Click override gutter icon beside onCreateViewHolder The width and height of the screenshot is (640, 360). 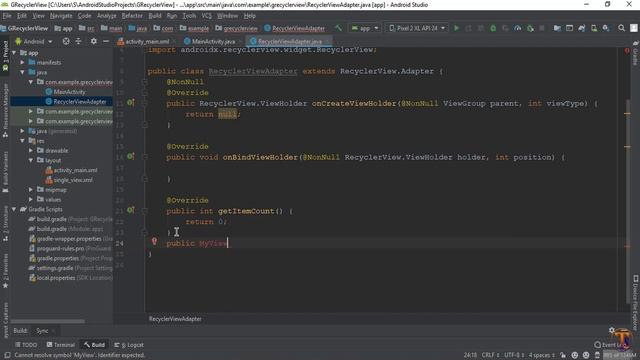(130, 103)
